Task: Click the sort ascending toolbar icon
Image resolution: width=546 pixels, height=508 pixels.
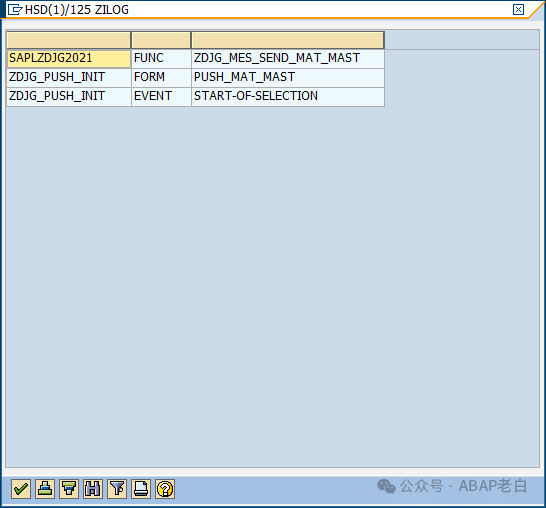Action: (45, 489)
